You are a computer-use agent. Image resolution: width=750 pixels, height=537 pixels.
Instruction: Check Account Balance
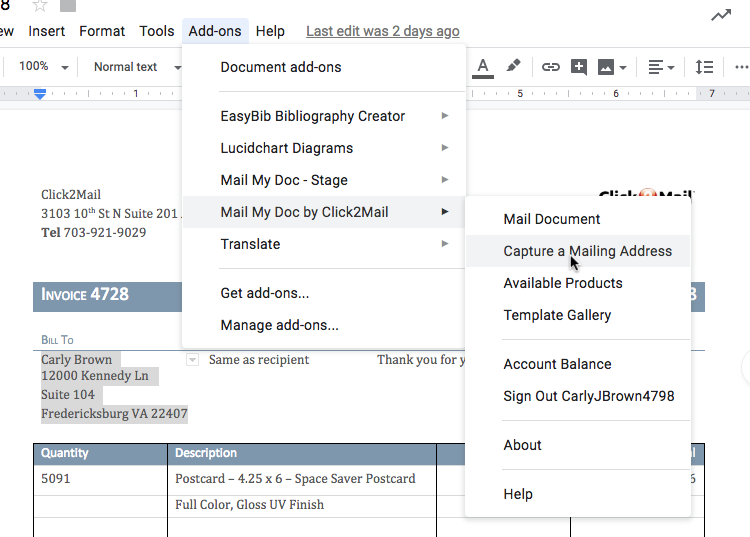point(578,364)
